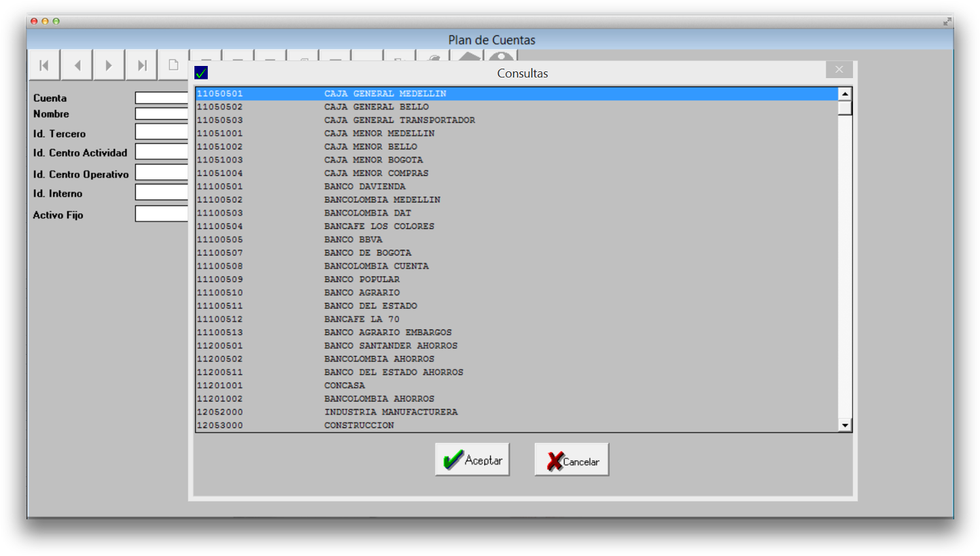
Task: Select row CAJA MENOR MEDELLIN
Action: tap(517, 133)
